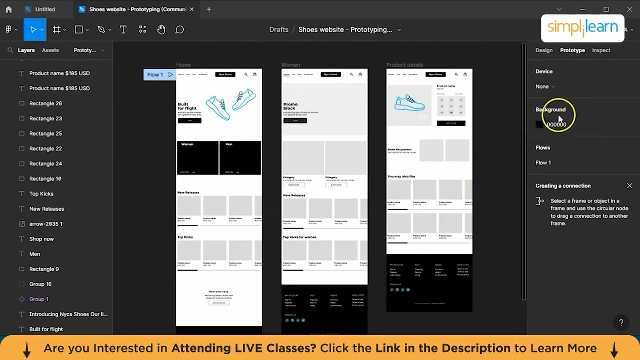Click the layers search magnifier icon
This screenshot has height=360, width=640.
coord(10,50)
